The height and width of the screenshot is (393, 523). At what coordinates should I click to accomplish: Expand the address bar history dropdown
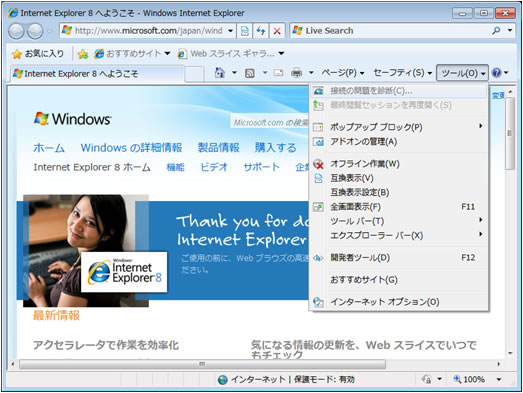click(x=230, y=31)
